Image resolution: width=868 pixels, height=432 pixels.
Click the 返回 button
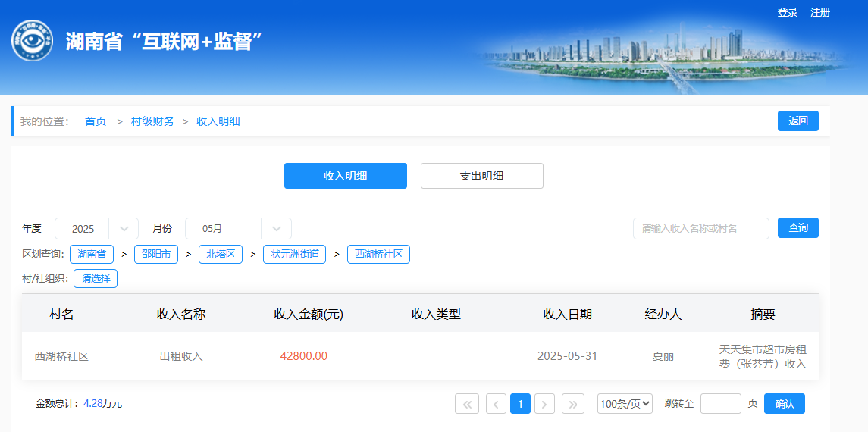(x=798, y=121)
